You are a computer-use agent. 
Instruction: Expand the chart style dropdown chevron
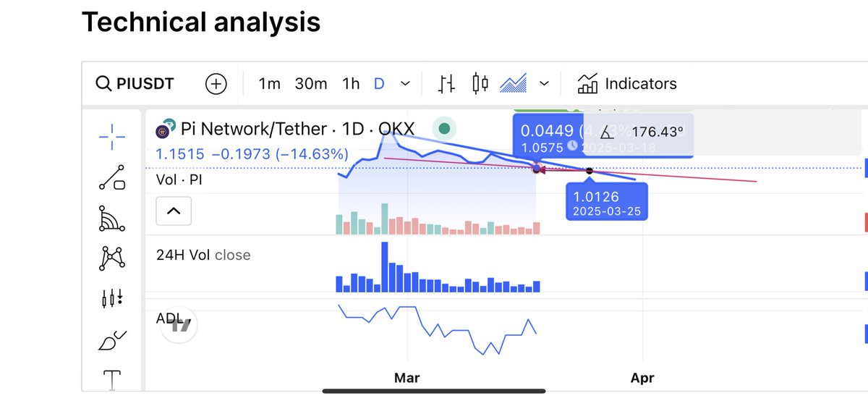point(545,84)
